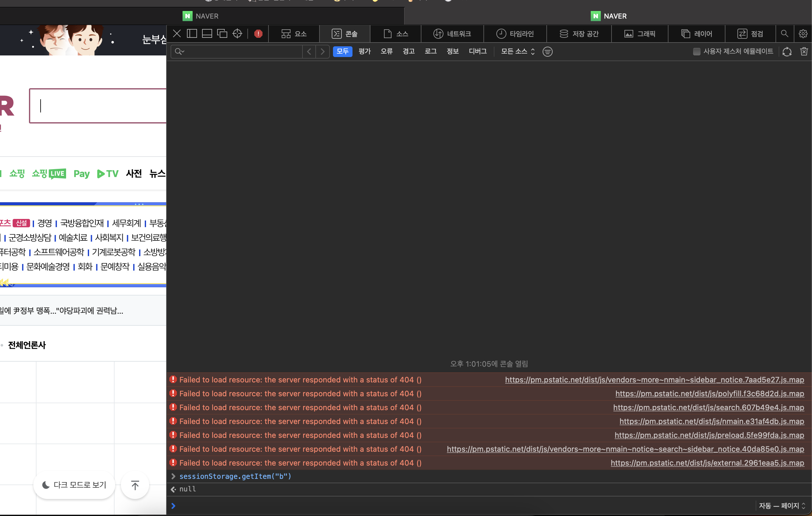
Task: Toggle 다크 모드로 보기 button
Action: pyautogui.click(x=74, y=484)
